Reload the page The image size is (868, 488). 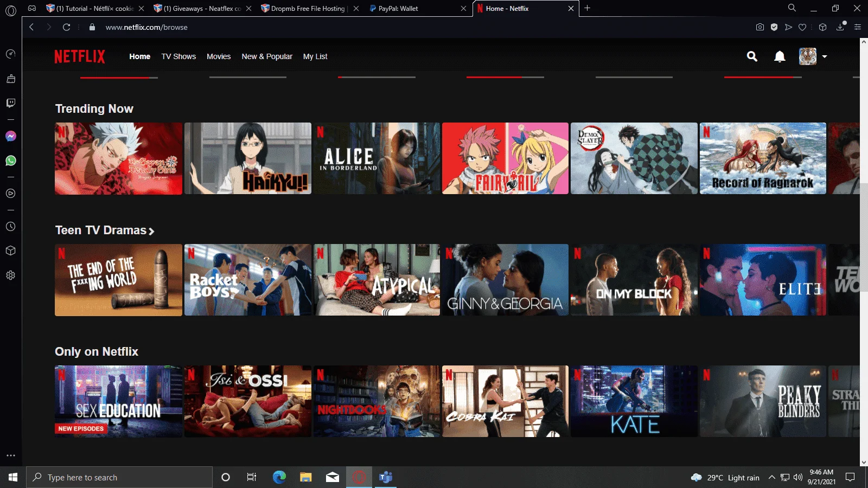point(66,27)
